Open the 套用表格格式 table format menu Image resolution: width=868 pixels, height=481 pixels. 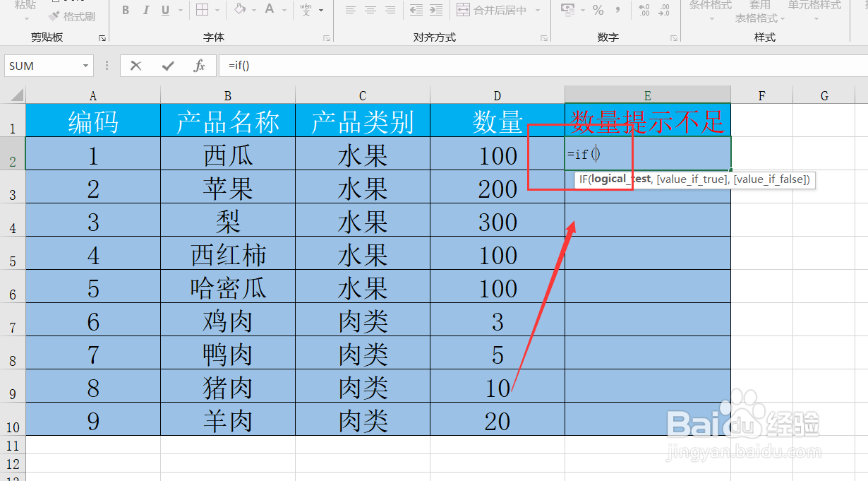pos(760,12)
